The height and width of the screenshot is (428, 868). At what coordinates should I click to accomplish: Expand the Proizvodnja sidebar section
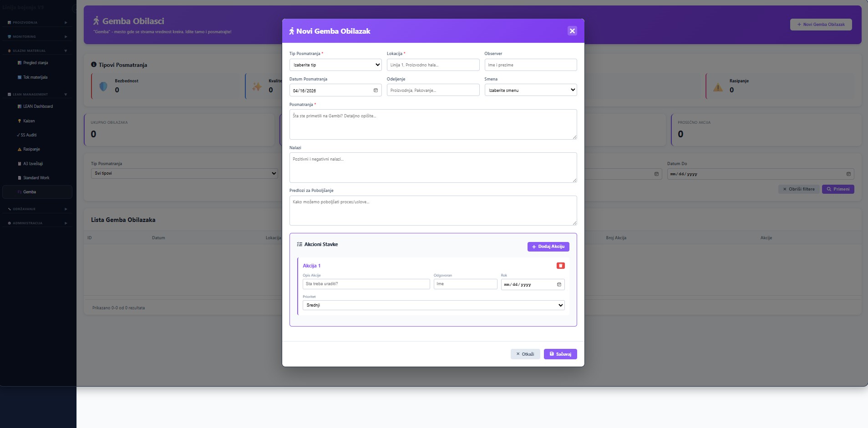coord(37,22)
